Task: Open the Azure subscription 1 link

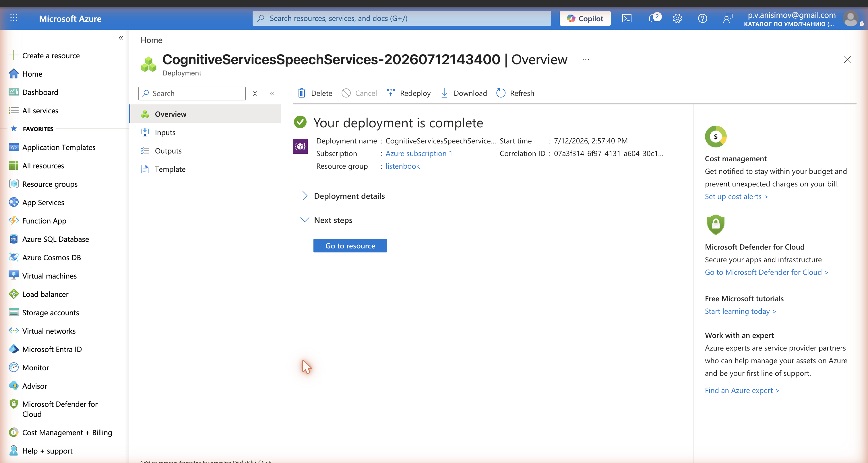Action: (x=419, y=153)
